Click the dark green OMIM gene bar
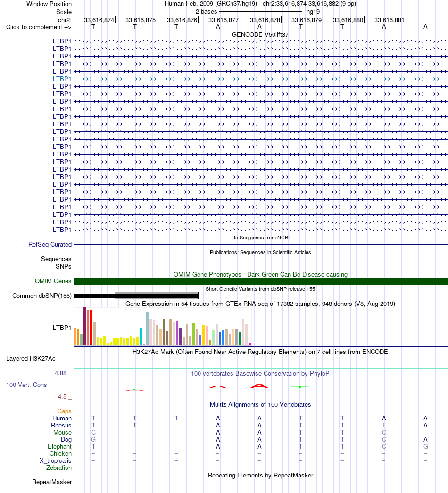The height and width of the screenshot is (493, 448). 260,281
